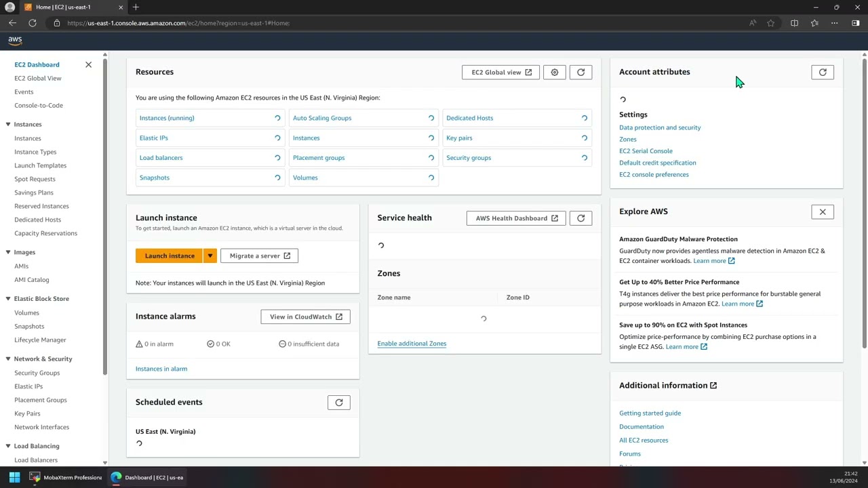The image size is (868, 488).
Task: Open Auto Scaling Groups resource link
Action: coord(322,118)
